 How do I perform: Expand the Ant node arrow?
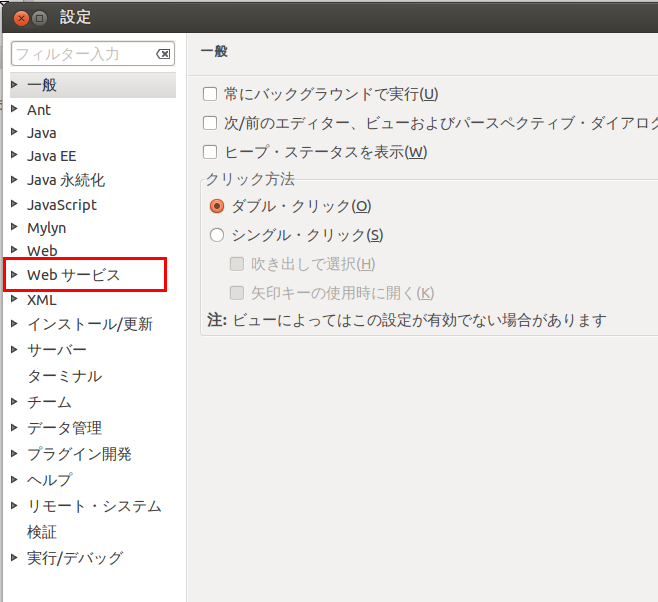click(14, 109)
